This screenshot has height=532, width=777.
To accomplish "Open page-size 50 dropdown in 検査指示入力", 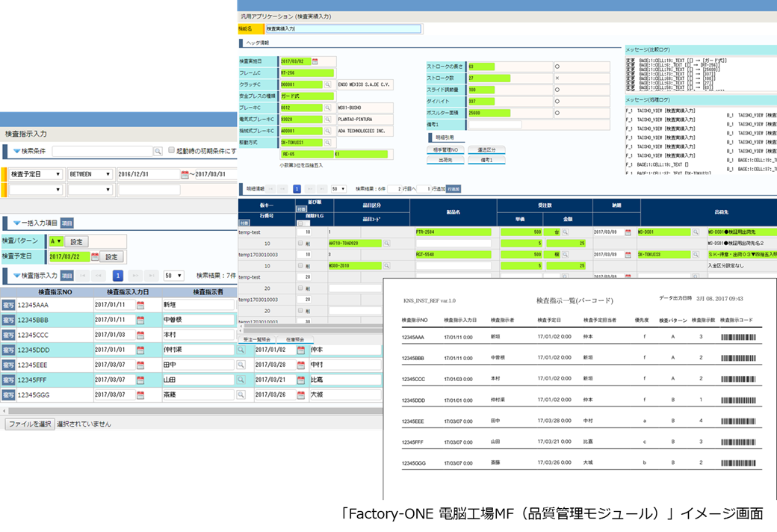I will [173, 276].
